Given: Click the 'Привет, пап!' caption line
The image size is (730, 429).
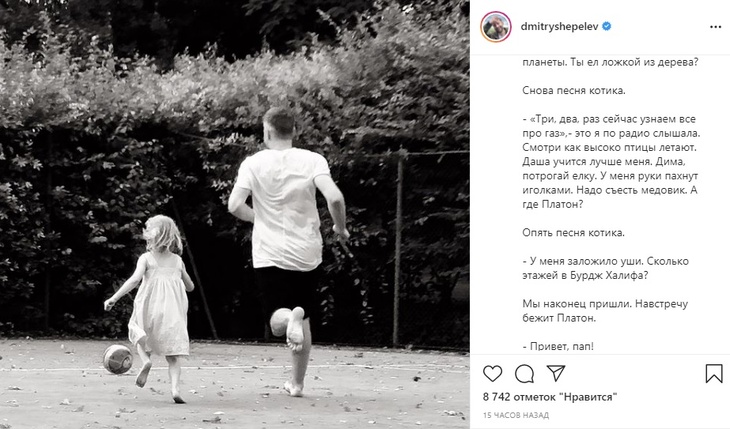Looking at the screenshot, I should (558, 346).
